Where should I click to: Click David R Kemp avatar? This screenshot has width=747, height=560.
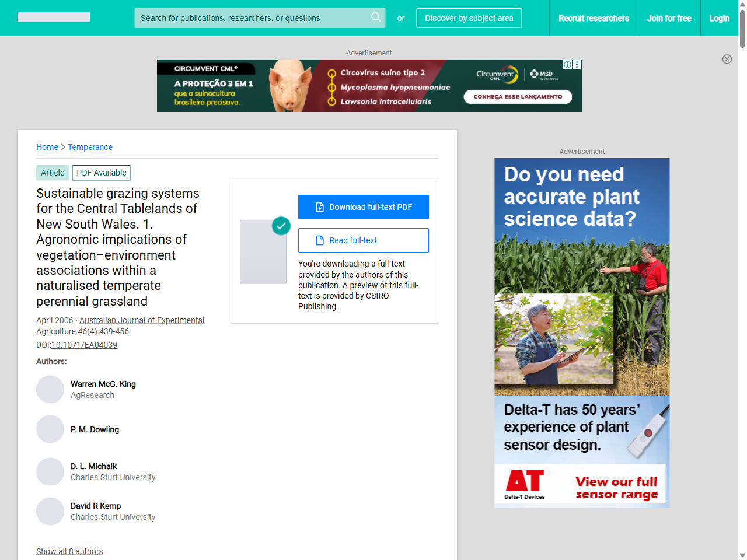click(50, 512)
